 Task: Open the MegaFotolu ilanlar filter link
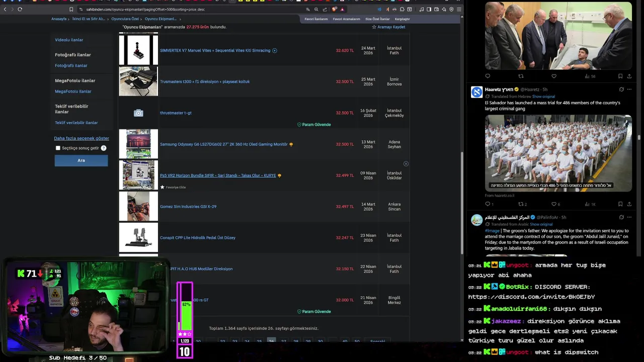pyautogui.click(x=73, y=92)
